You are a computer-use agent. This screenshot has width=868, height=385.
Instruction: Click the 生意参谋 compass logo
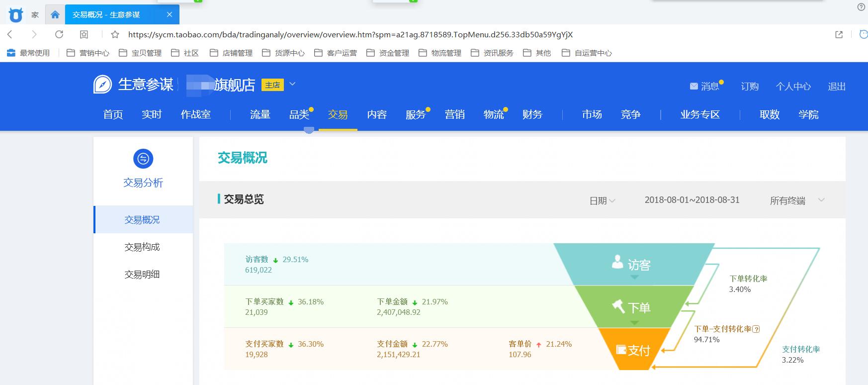click(x=103, y=85)
